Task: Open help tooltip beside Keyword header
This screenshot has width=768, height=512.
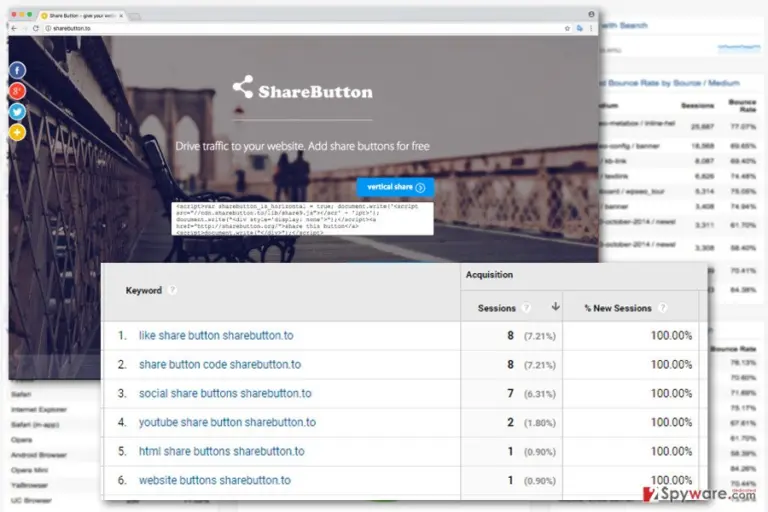Action: [172, 290]
